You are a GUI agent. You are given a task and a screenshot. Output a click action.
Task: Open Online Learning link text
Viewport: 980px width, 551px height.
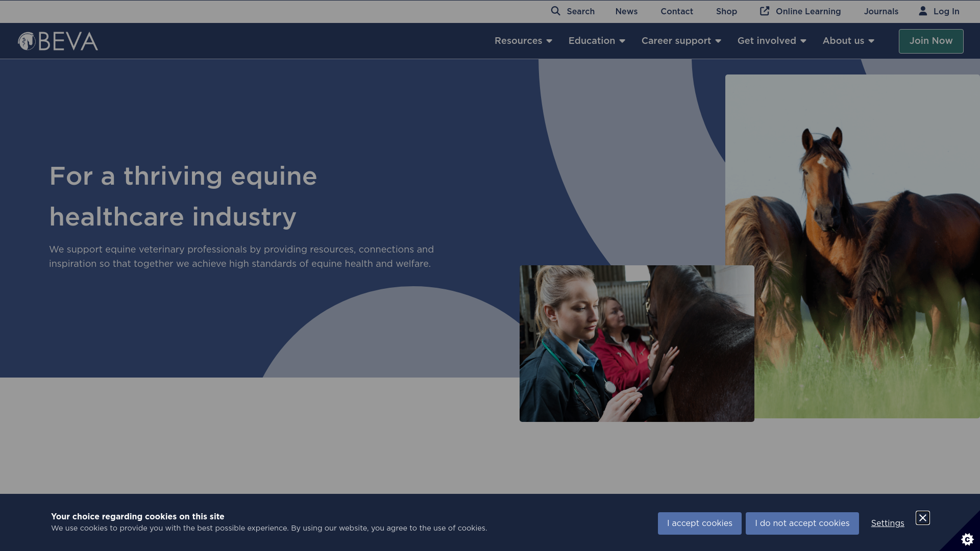tap(808, 11)
